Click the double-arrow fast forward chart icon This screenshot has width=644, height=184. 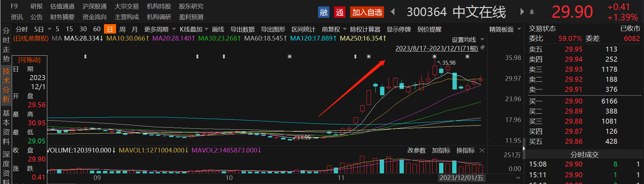[518, 178]
